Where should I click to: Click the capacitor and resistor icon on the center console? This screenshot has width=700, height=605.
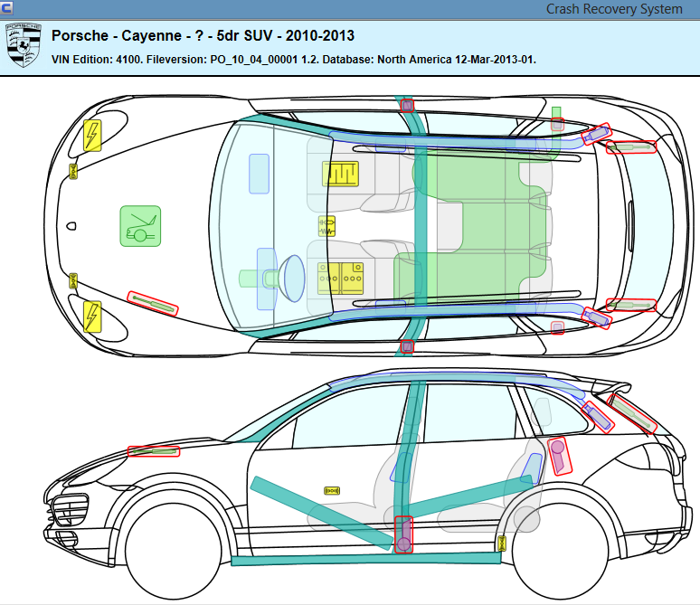(x=326, y=226)
